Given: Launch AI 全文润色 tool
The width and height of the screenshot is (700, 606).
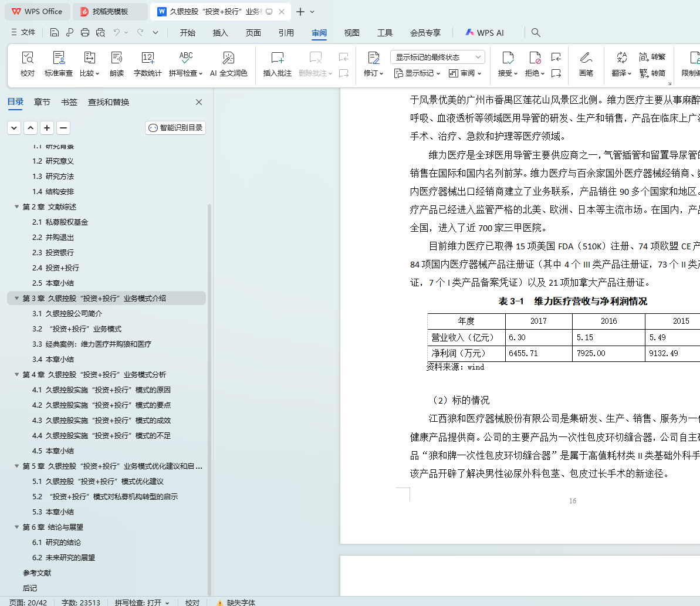Looking at the screenshot, I should click(x=229, y=64).
